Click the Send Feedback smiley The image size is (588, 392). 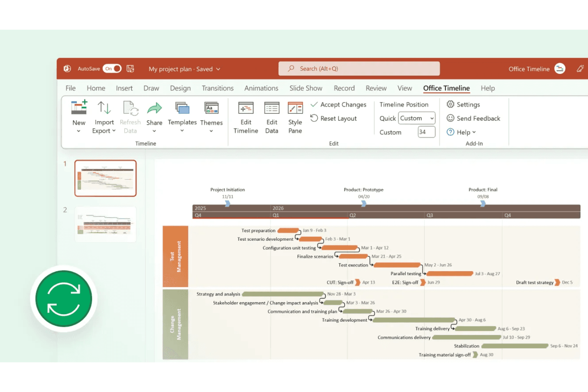[451, 118]
